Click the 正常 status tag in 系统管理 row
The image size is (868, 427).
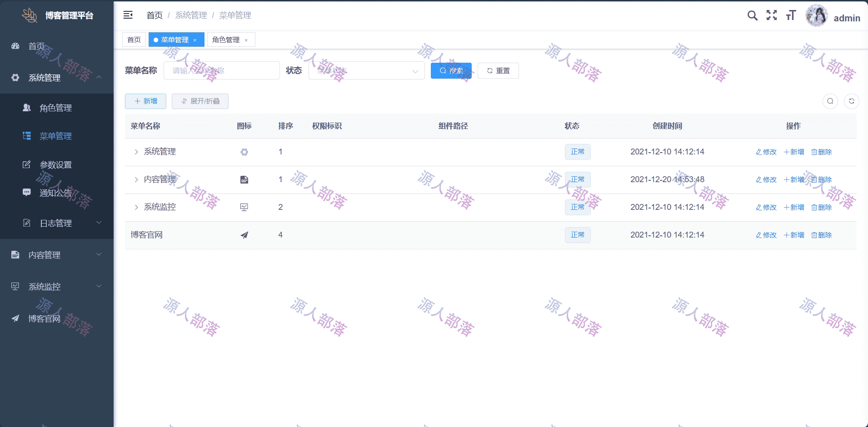pos(578,152)
